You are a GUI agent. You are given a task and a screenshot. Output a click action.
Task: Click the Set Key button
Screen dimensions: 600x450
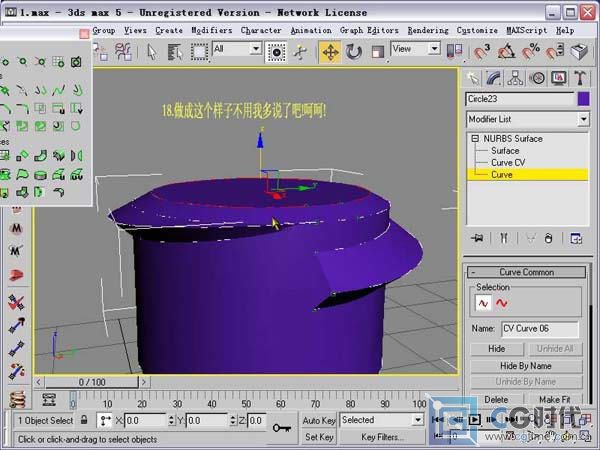pyautogui.click(x=319, y=437)
